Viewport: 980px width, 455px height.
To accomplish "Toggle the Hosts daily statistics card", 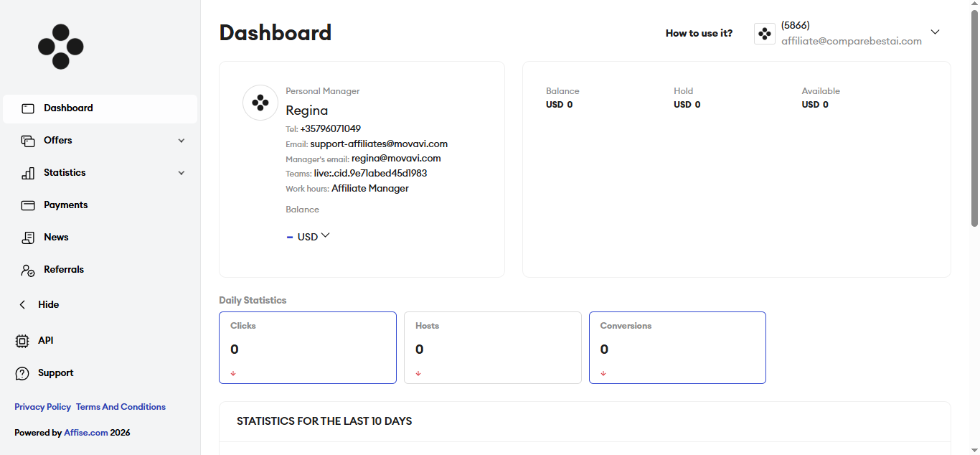I will coord(493,347).
